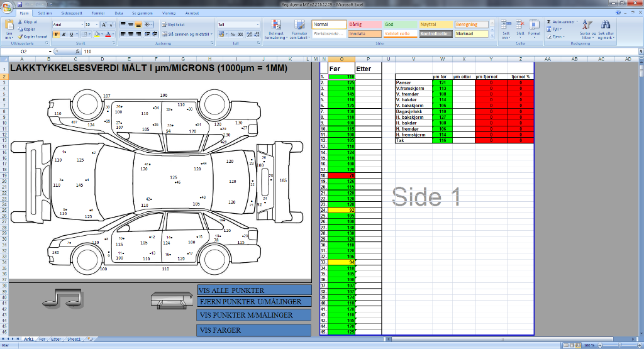
Task: Align text left in cell
Action: [123, 35]
